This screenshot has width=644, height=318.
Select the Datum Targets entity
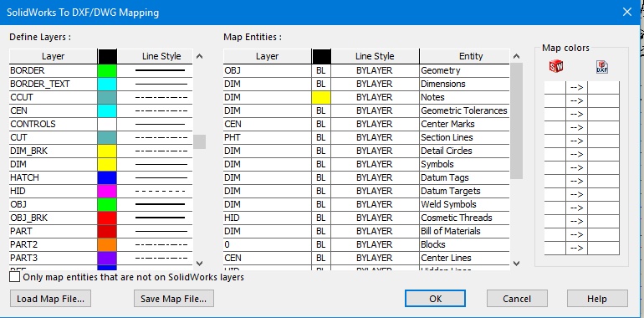click(x=464, y=191)
